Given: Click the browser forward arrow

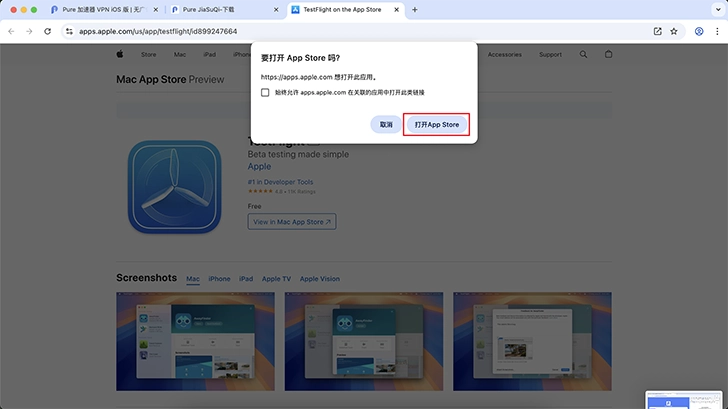Looking at the screenshot, I should tap(29, 31).
